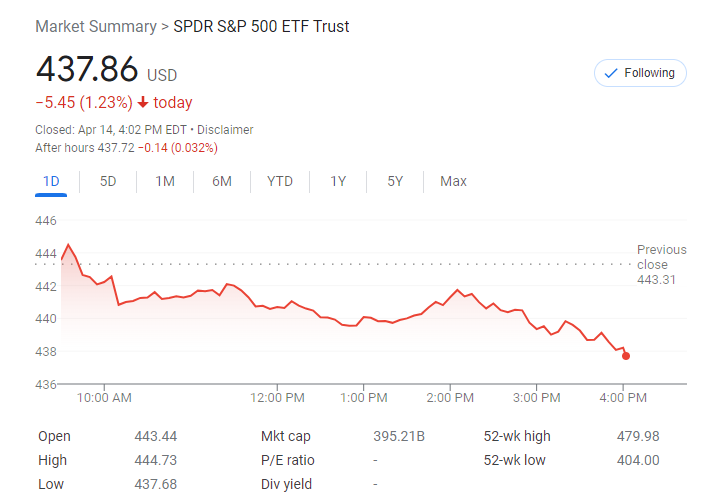
Task: Click the chart peak near market open
Action: pyautogui.click(x=68, y=245)
